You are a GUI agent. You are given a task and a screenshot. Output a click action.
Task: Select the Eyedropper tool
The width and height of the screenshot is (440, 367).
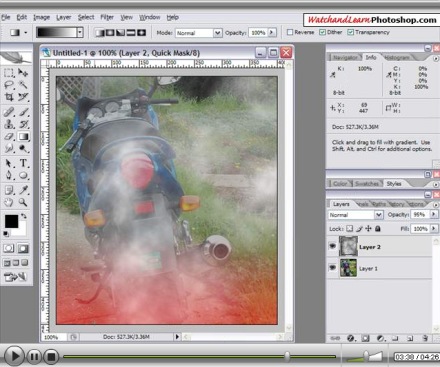pos(23,190)
